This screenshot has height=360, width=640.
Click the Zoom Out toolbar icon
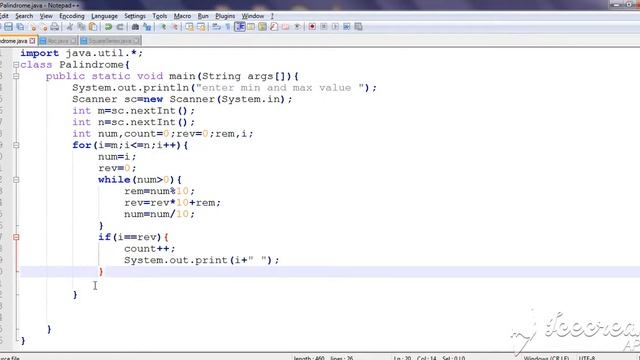coord(175,27)
